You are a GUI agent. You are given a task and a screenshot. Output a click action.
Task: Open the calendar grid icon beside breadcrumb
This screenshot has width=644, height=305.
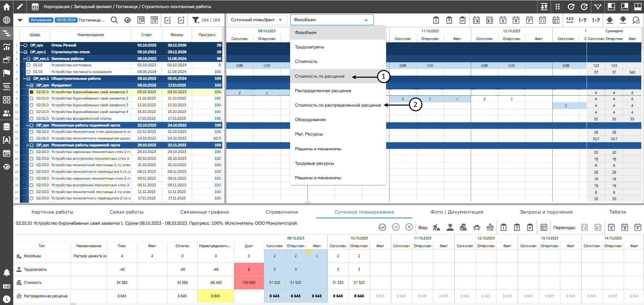35,6
